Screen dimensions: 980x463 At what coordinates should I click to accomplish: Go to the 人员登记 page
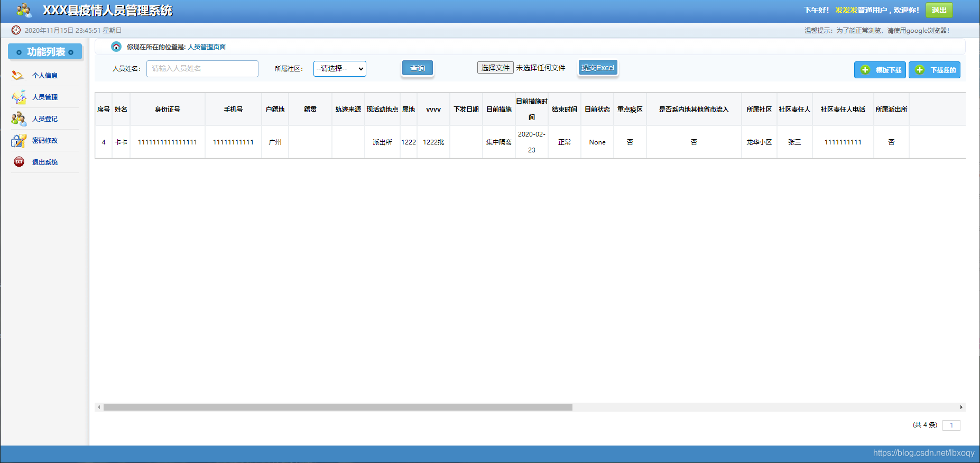tap(45, 119)
